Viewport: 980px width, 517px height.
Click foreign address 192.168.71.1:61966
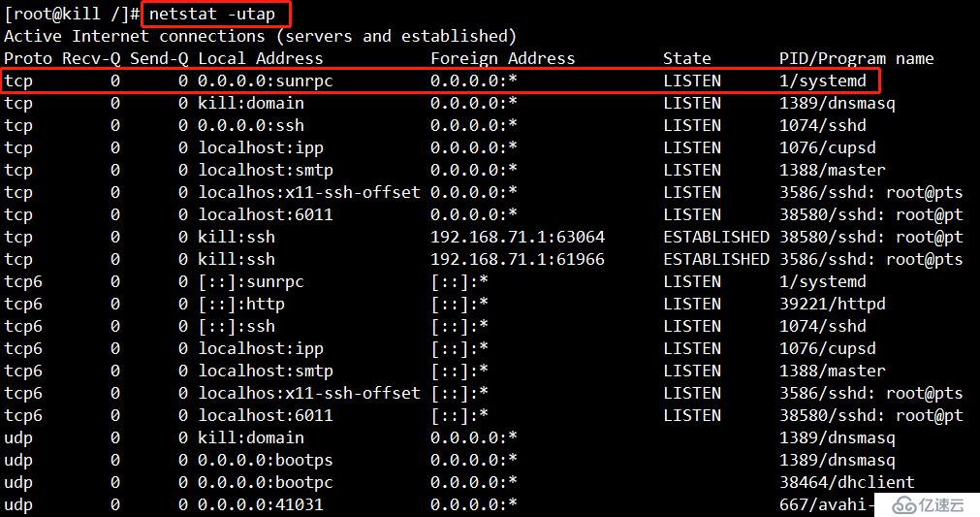(x=518, y=259)
